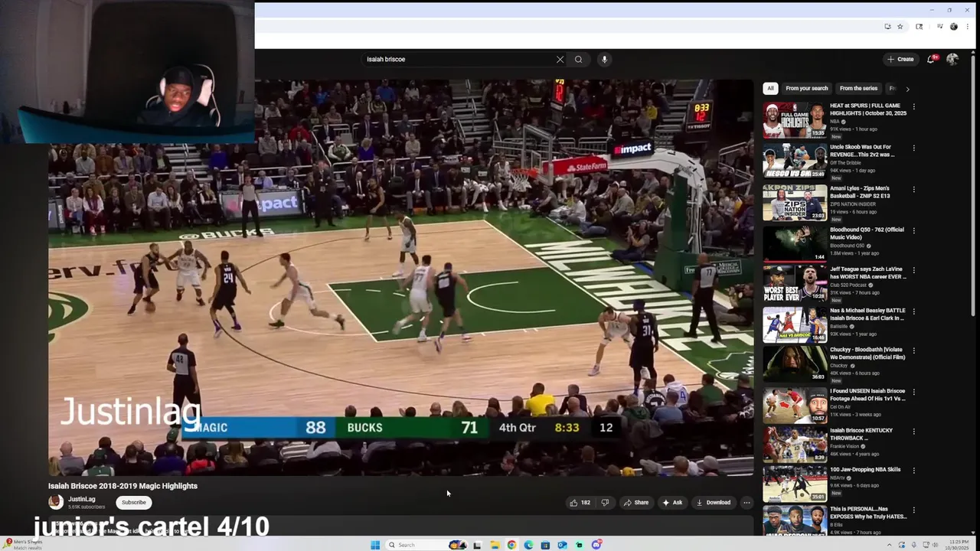Select the All filter chip

770,88
